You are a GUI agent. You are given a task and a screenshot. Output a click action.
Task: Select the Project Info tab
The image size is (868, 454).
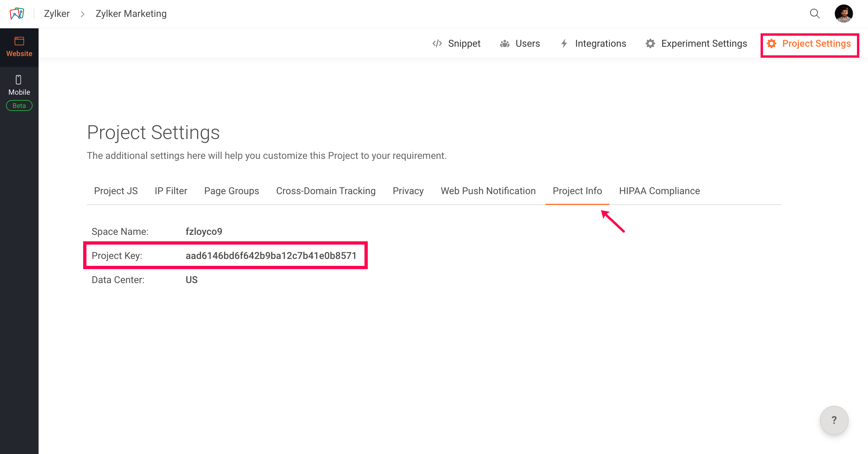coord(577,191)
